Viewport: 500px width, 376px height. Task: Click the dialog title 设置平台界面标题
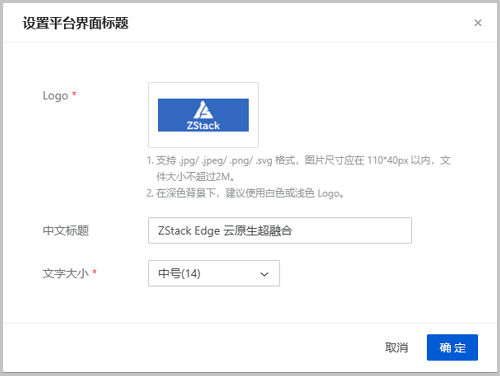pos(76,23)
